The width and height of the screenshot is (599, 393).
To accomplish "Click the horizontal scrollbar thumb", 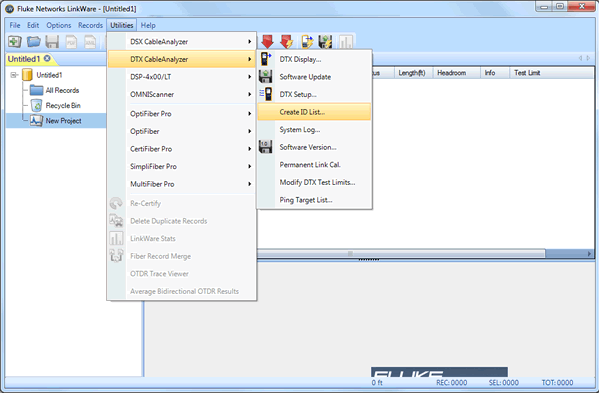I will pos(401,253).
